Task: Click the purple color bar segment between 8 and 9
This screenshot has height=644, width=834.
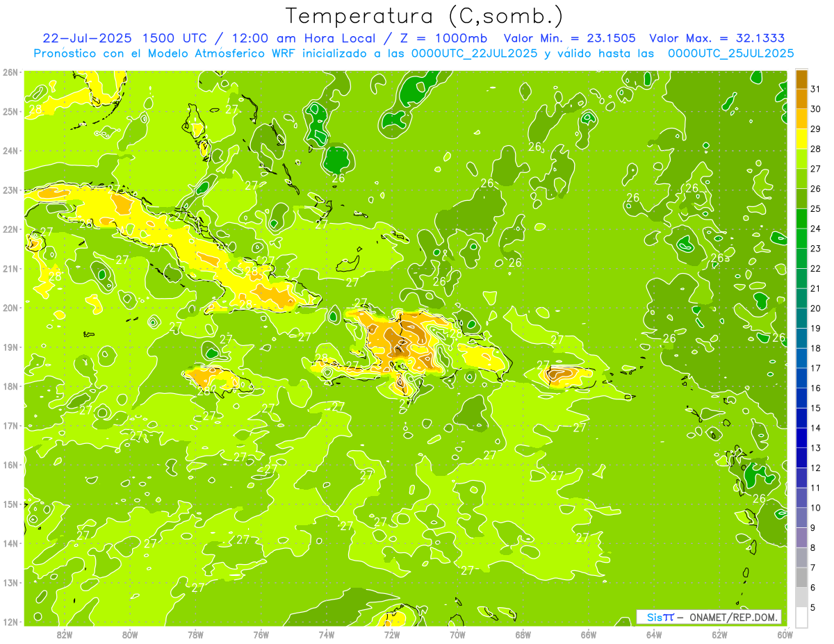Action: (x=801, y=538)
